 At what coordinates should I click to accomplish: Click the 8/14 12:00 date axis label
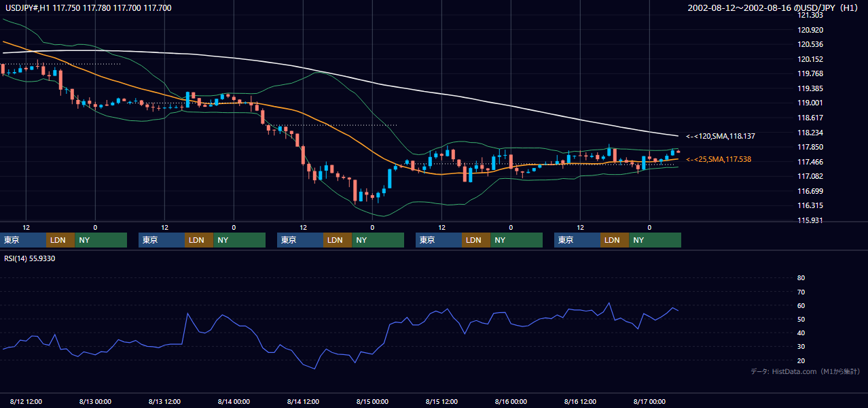(303, 401)
